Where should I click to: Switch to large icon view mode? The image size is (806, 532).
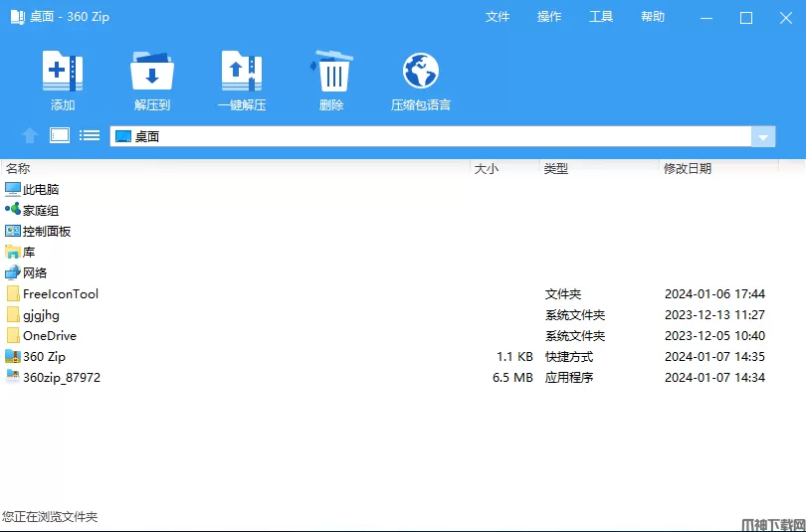(x=60, y=135)
